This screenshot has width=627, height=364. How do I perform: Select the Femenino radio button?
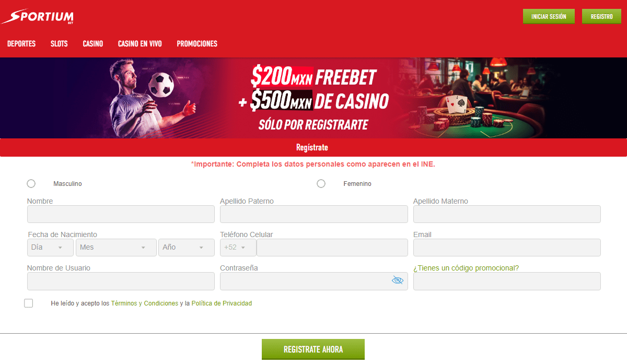pyautogui.click(x=321, y=183)
